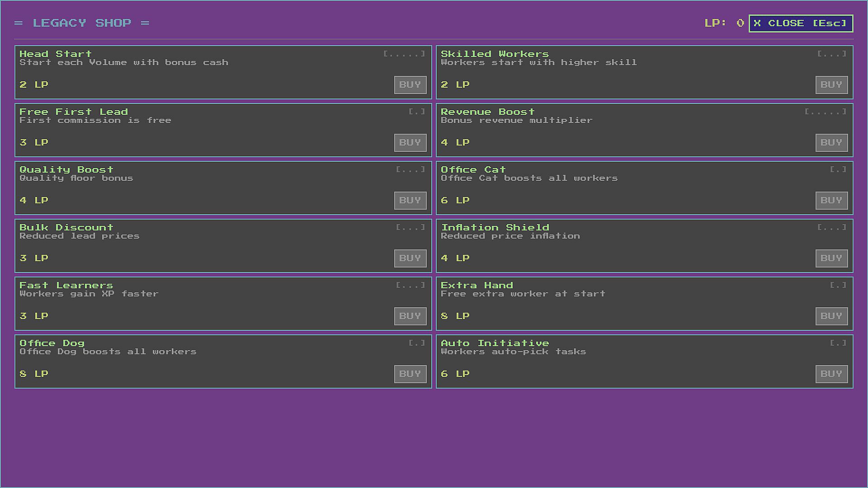Click the Revenue Boost level indicator
This screenshot has width=868, height=488.
coord(826,112)
